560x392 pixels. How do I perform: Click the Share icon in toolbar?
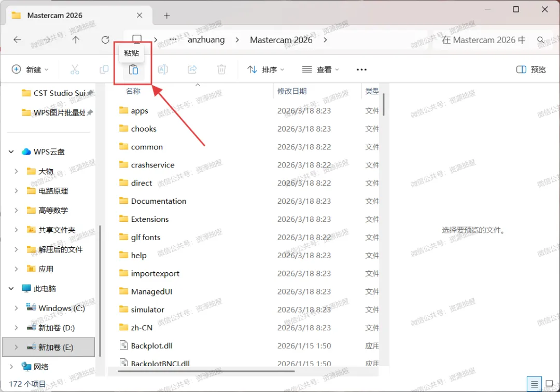[192, 69]
